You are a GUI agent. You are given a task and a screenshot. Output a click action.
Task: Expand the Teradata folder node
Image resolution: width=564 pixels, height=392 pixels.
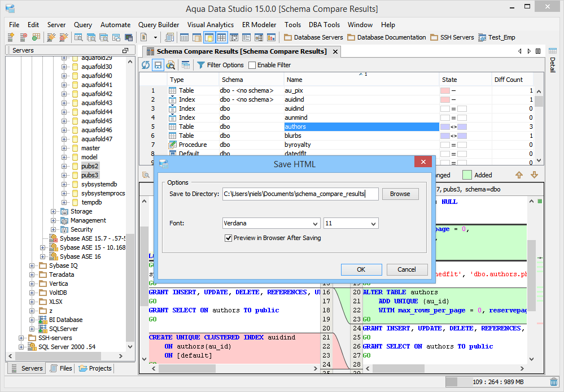tap(32, 275)
